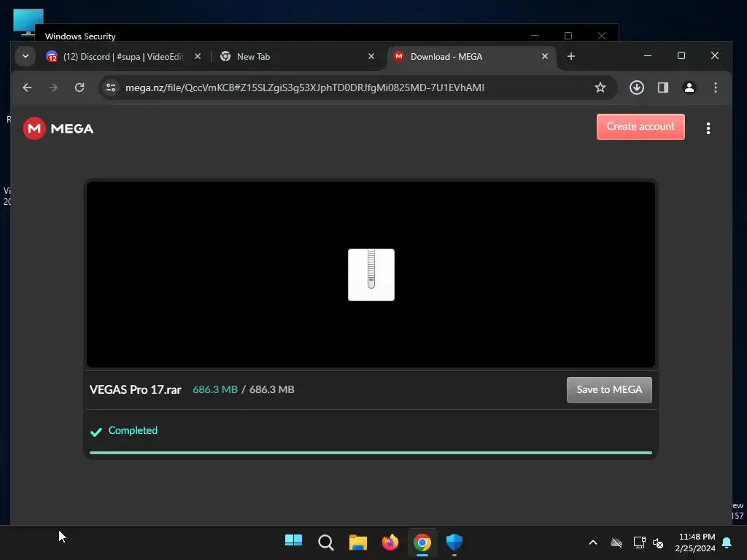This screenshot has width=747, height=560.
Task: Open Chrome downloads icon
Action: pos(636,87)
